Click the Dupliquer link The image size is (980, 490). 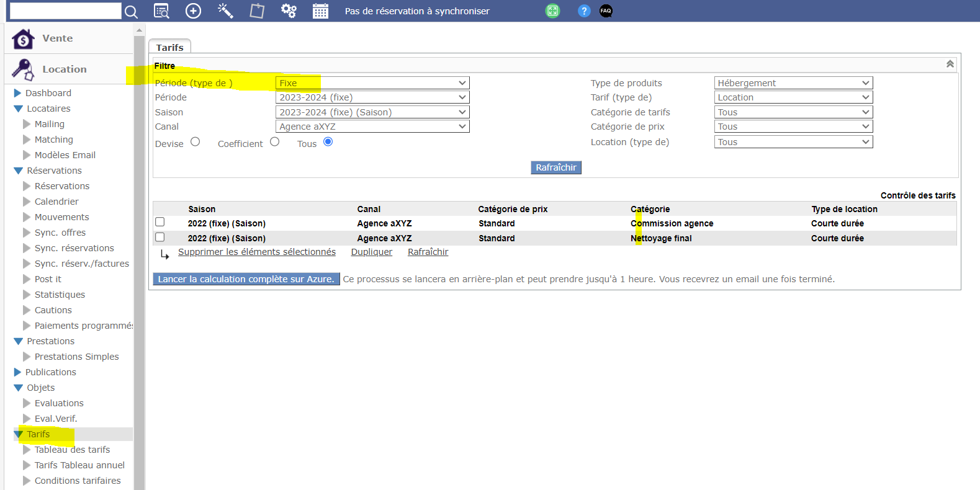coord(371,252)
